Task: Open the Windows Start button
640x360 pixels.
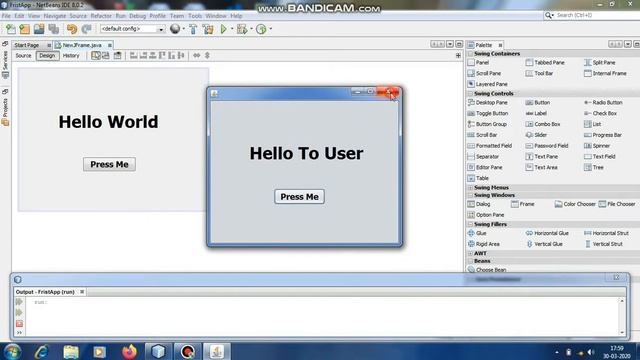Action: (x=13, y=351)
